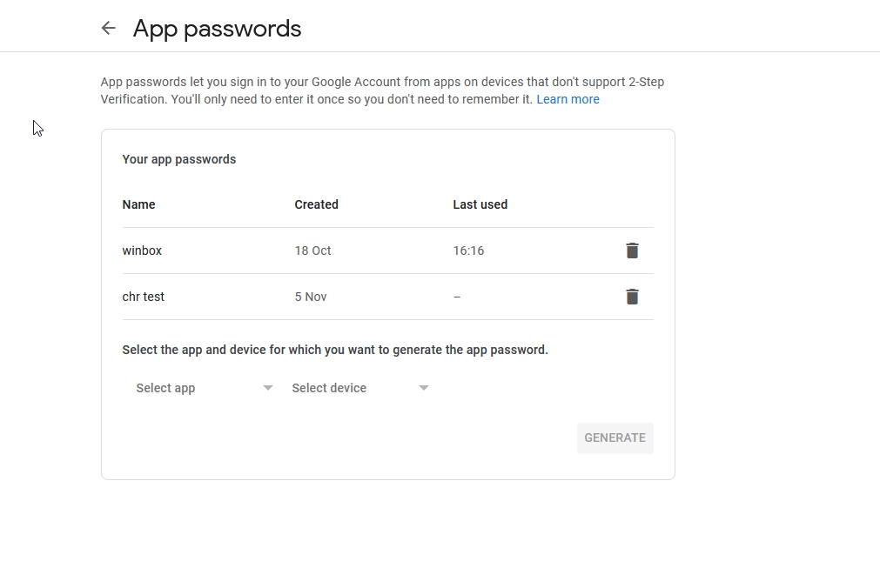Image resolution: width=880 pixels, height=588 pixels.
Task: Click the App passwords page title
Action: [217, 28]
